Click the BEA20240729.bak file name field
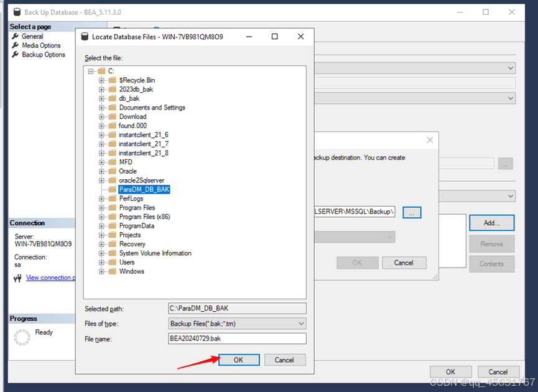This screenshot has height=392, width=538. click(x=237, y=338)
